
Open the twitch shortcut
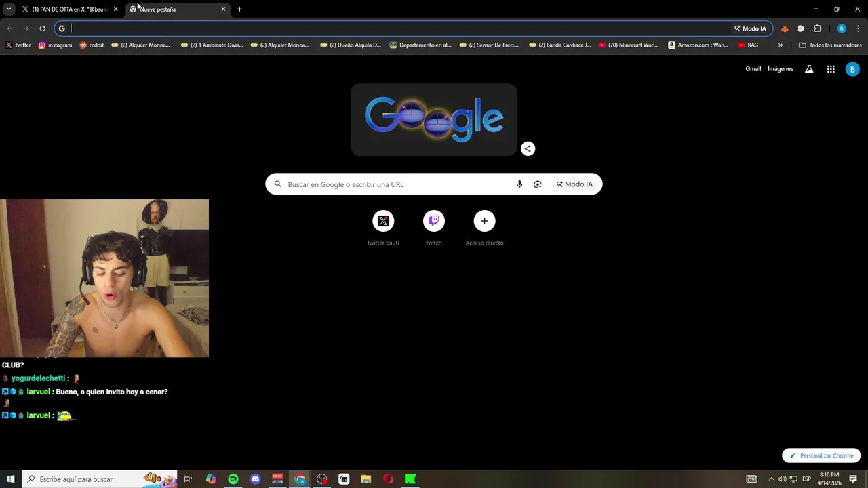[434, 228]
